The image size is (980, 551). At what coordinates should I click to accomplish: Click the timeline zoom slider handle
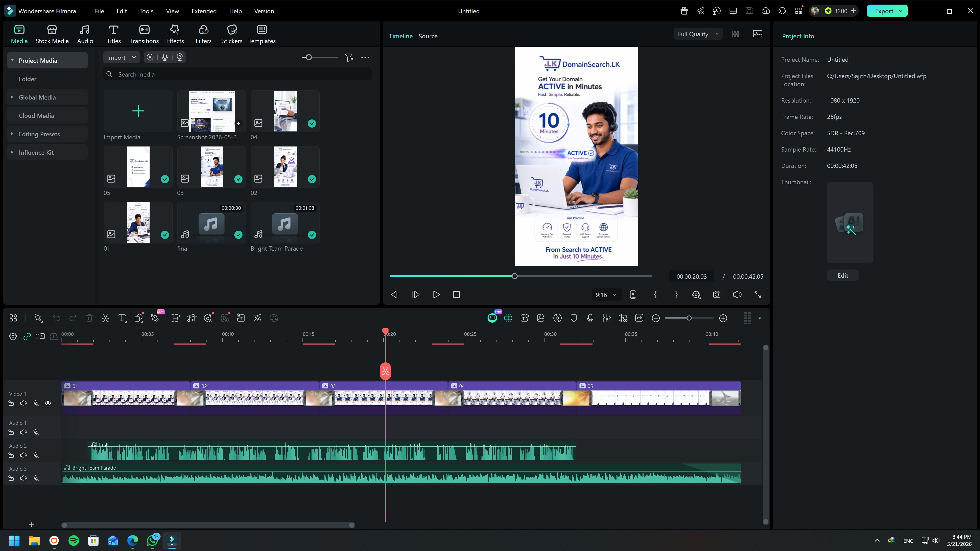(689, 318)
